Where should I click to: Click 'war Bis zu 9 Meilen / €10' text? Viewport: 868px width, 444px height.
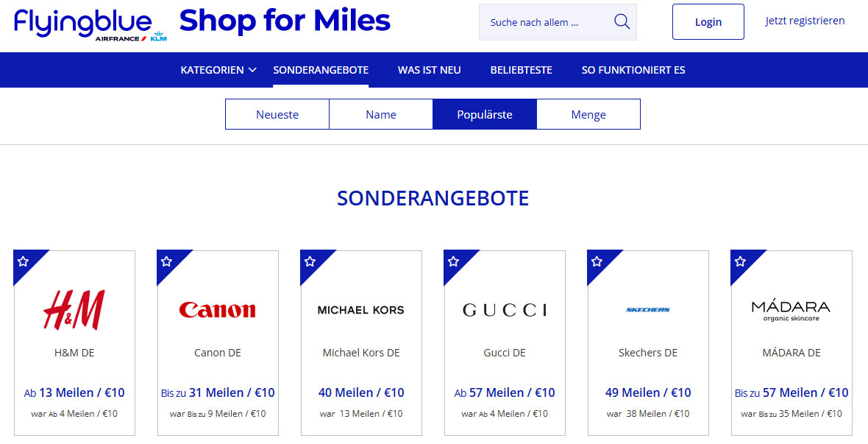[x=218, y=414]
